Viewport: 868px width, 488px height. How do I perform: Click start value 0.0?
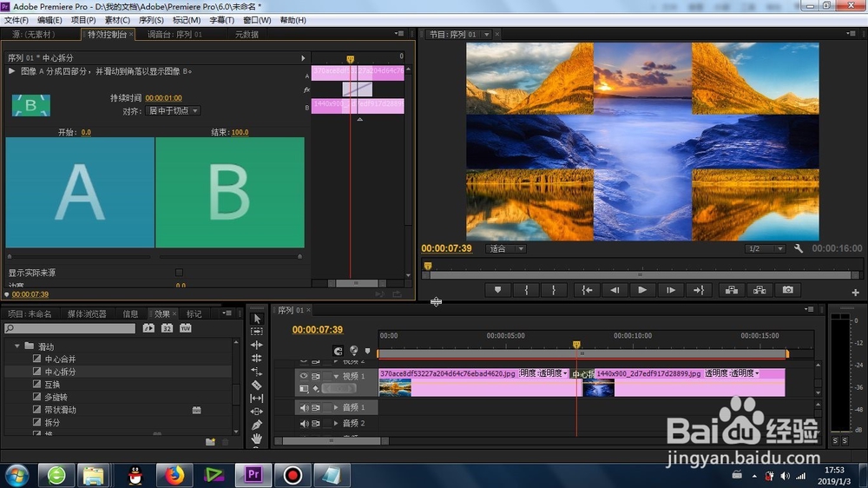(x=86, y=132)
